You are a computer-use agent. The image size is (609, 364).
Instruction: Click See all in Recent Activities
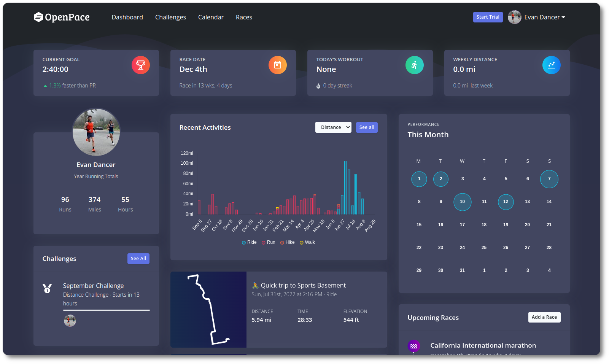(x=367, y=127)
